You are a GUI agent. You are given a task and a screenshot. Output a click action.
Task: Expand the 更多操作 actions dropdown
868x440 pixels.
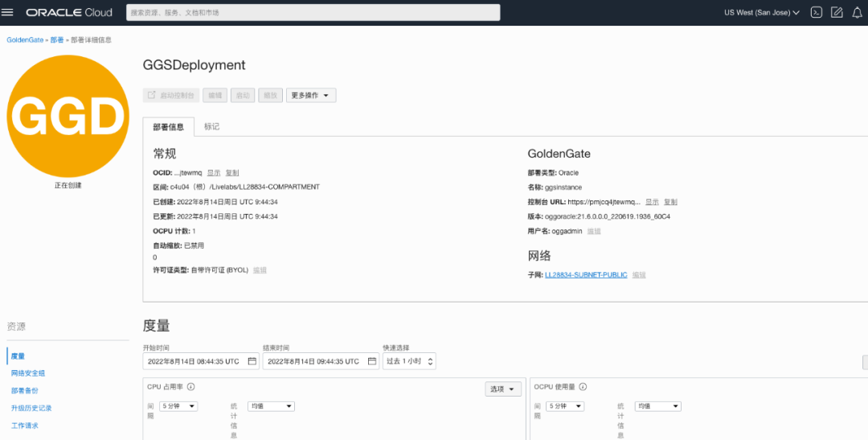(x=310, y=95)
